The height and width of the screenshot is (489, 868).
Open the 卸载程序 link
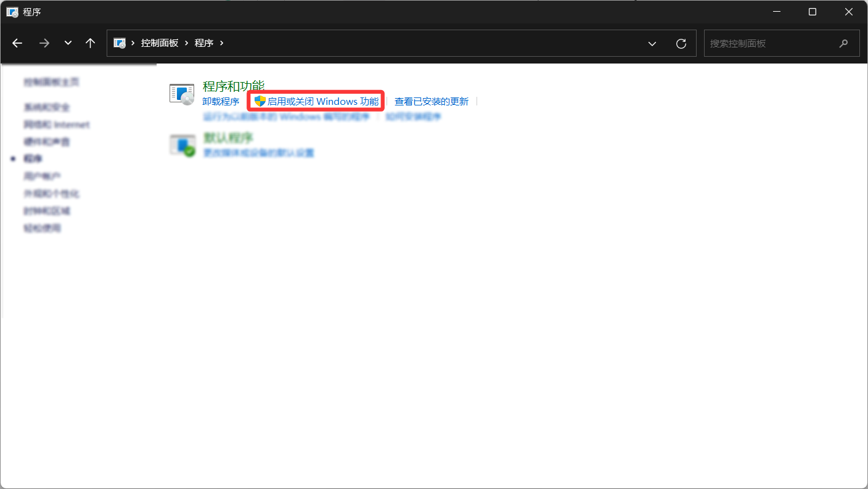(x=221, y=102)
